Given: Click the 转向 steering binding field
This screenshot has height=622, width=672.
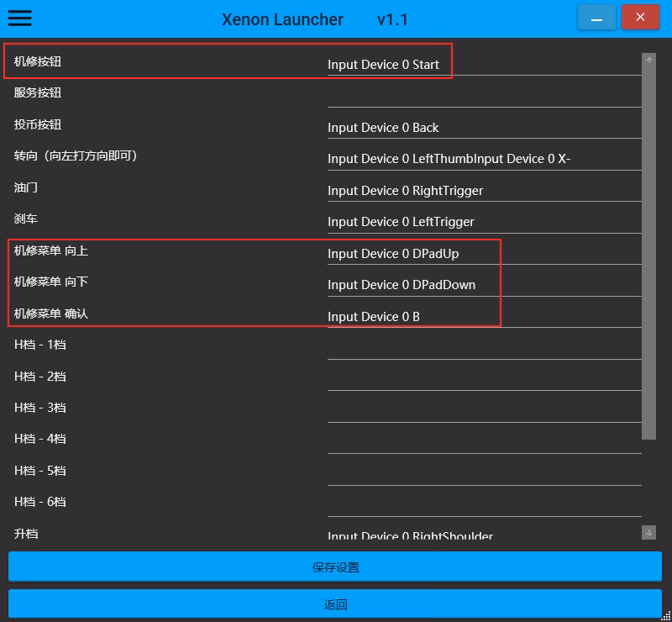Looking at the screenshot, I should (x=484, y=159).
